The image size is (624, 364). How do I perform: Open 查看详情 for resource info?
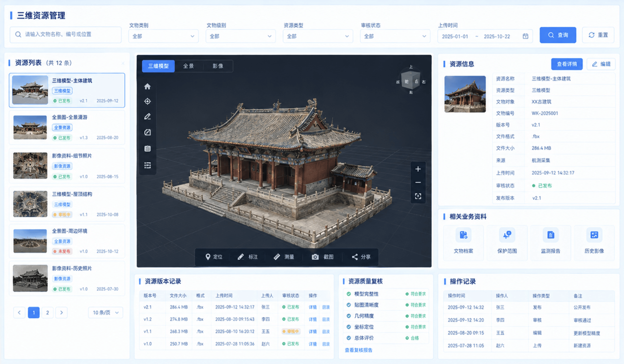click(x=567, y=64)
